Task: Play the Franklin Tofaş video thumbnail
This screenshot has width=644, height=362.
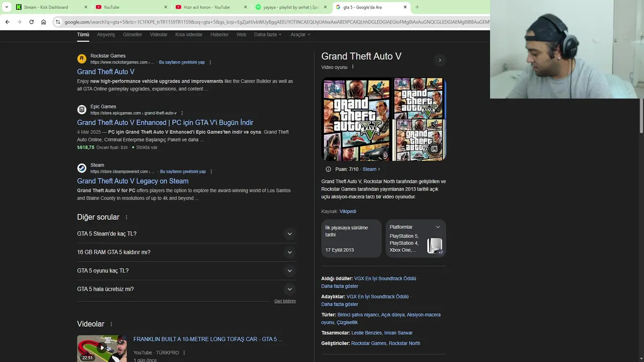Action: pyautogui.click(x=102, y=348)
